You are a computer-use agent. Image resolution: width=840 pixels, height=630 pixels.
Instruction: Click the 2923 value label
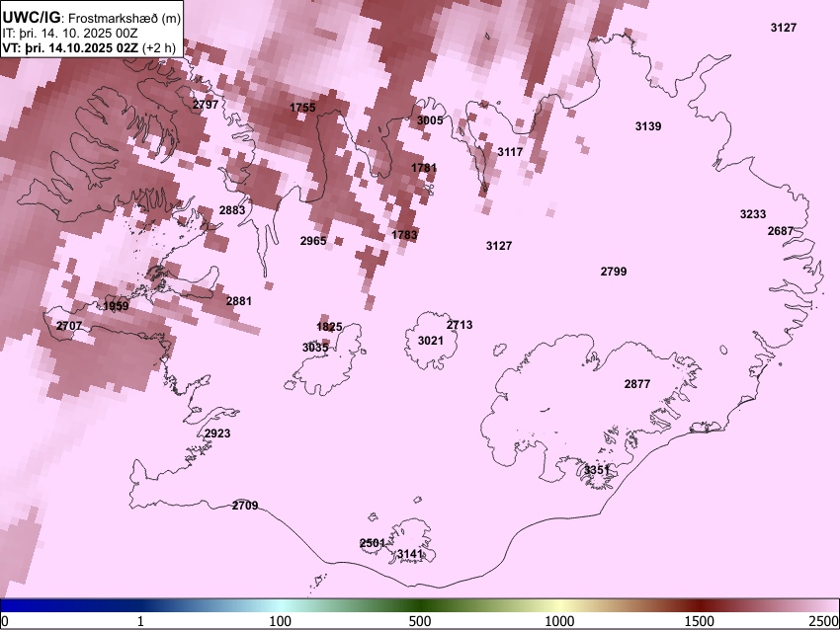tap(217, 433)
